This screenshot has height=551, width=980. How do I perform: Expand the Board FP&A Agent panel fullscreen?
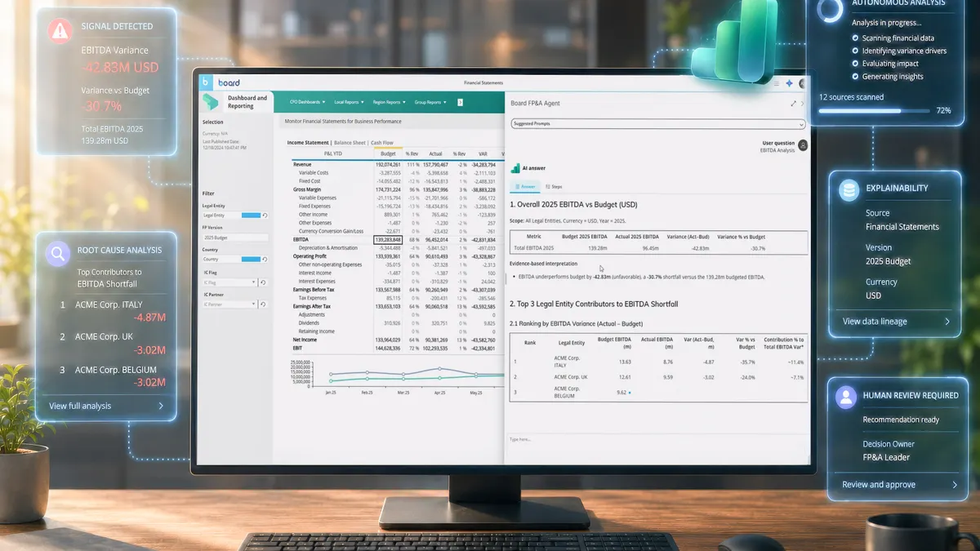point(793,104)
